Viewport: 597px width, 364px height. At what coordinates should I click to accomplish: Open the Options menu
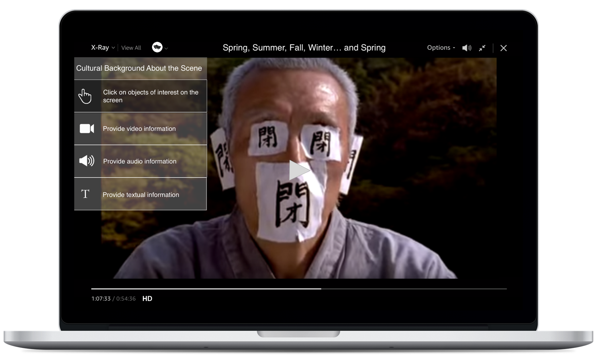pyautogui.click(x=441, y=48)
